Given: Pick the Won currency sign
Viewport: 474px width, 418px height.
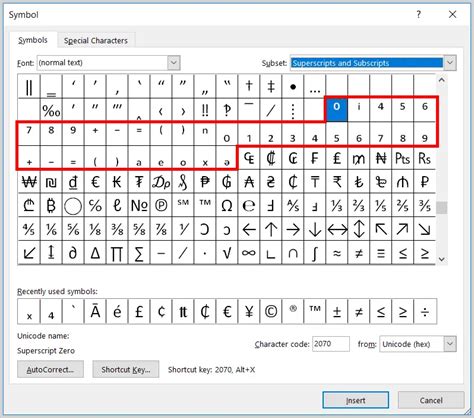Looking at the screenshot, I should coord(29,182).
